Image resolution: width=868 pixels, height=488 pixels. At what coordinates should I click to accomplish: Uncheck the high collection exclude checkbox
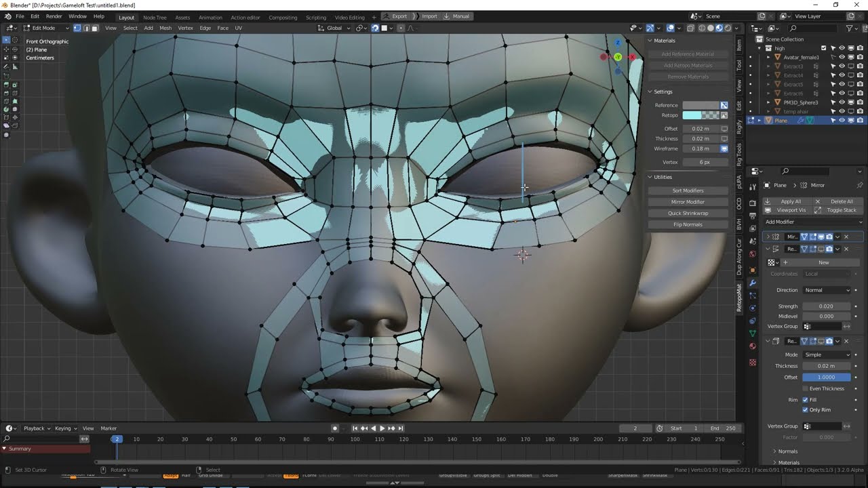pos(824,48)
